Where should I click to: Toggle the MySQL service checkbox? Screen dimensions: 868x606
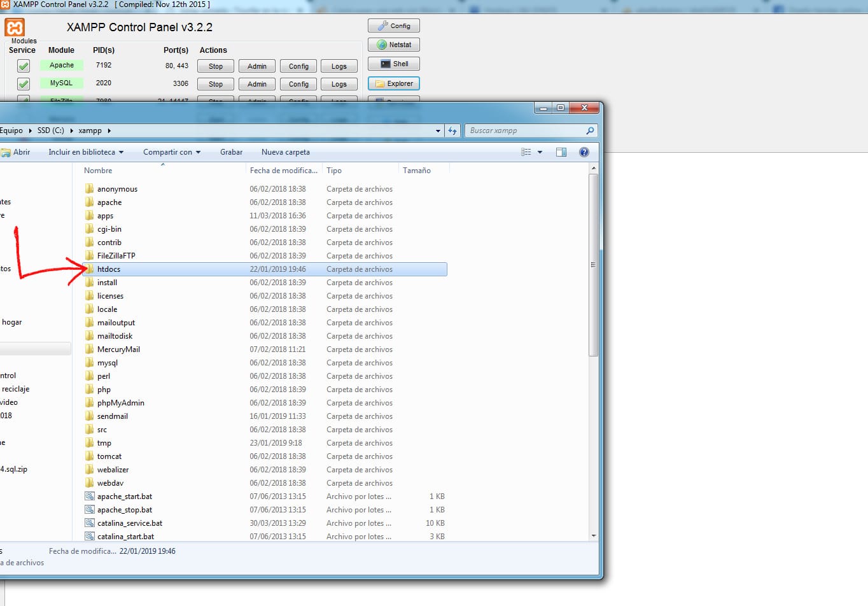(24, 83)
